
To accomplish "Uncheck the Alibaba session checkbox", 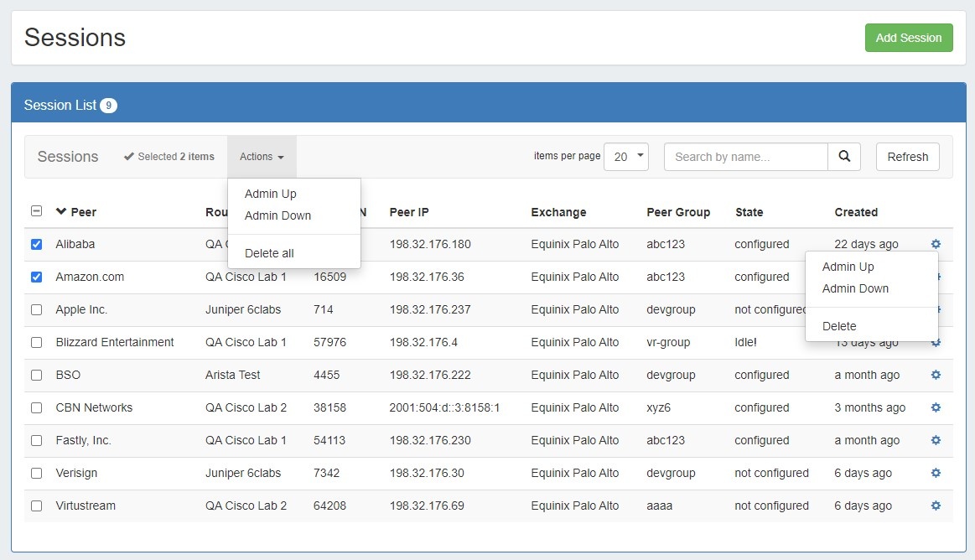I will [x=36, y=245].
